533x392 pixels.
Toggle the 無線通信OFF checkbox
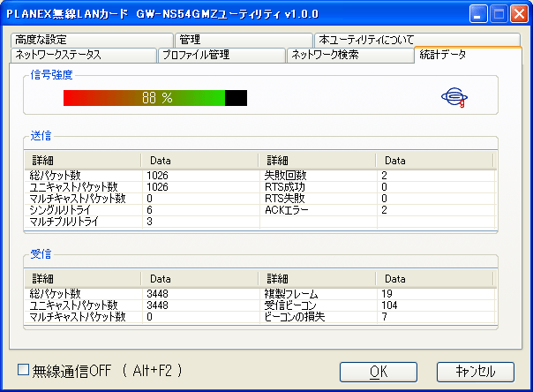coord(23,370)
